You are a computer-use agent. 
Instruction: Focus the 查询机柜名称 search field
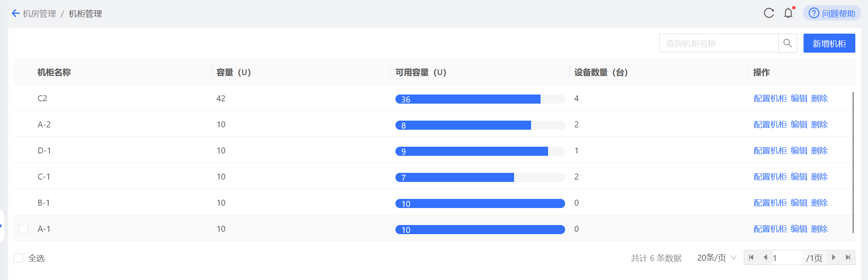click(x=718, y=44)
